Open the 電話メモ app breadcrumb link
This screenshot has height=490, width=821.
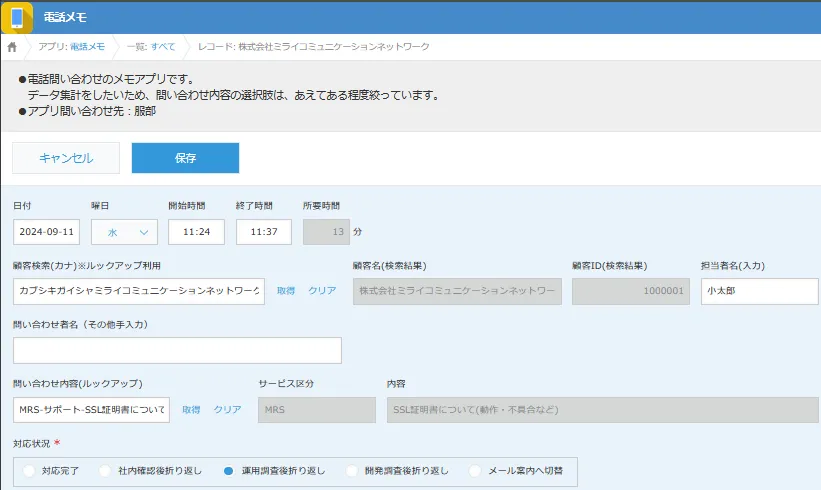(x=87, y=47)
